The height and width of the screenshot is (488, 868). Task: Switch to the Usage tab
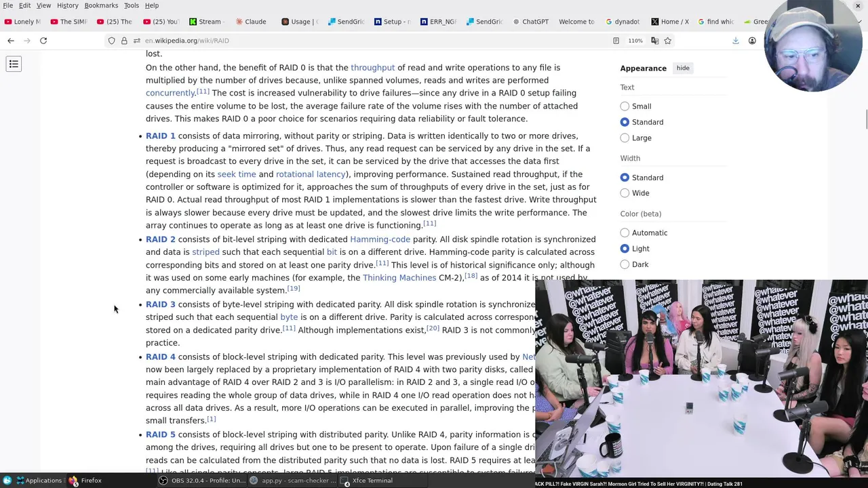(x=300, y=22)
